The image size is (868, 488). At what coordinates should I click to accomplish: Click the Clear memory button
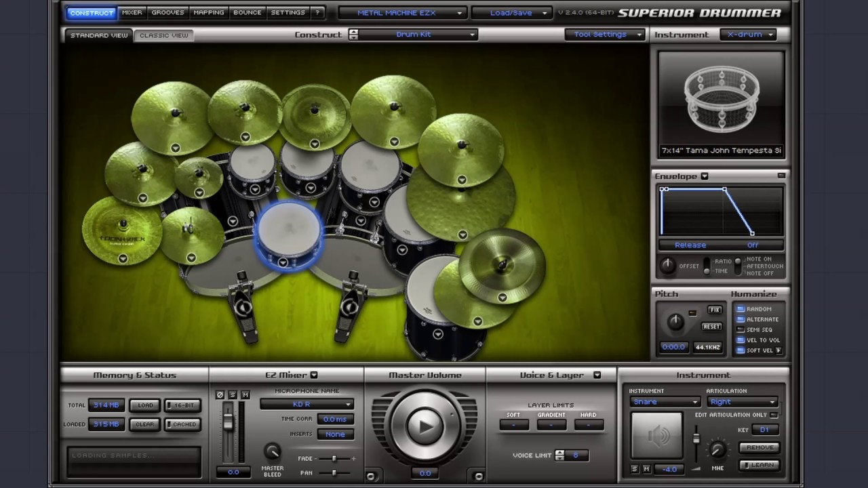[145, 424]
